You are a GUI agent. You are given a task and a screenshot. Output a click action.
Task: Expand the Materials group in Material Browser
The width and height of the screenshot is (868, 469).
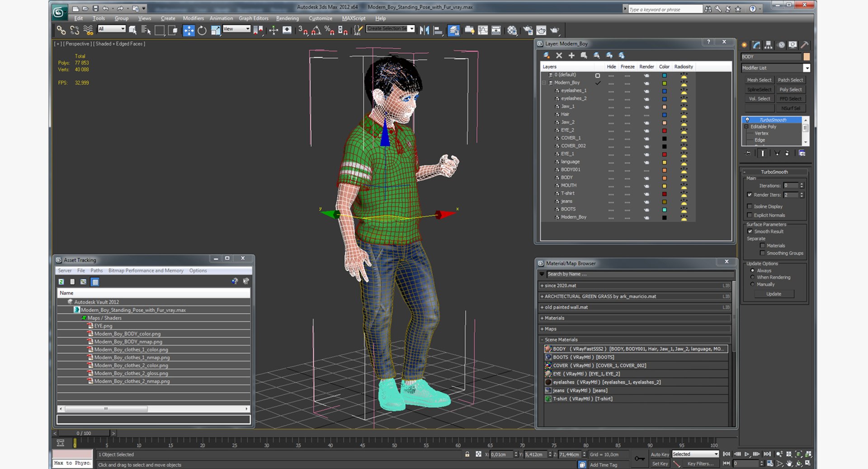point(542,318)
